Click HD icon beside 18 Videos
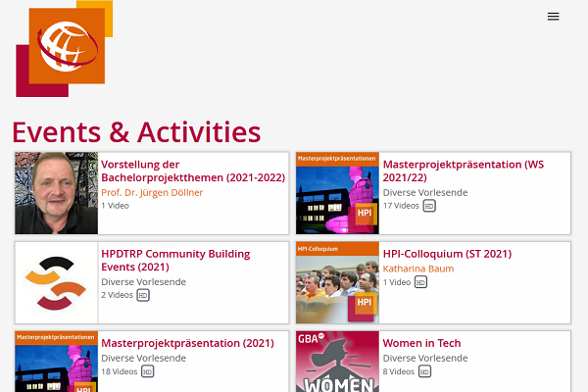The height and width of the screenshot is (392, 588). tap(148, 371)
